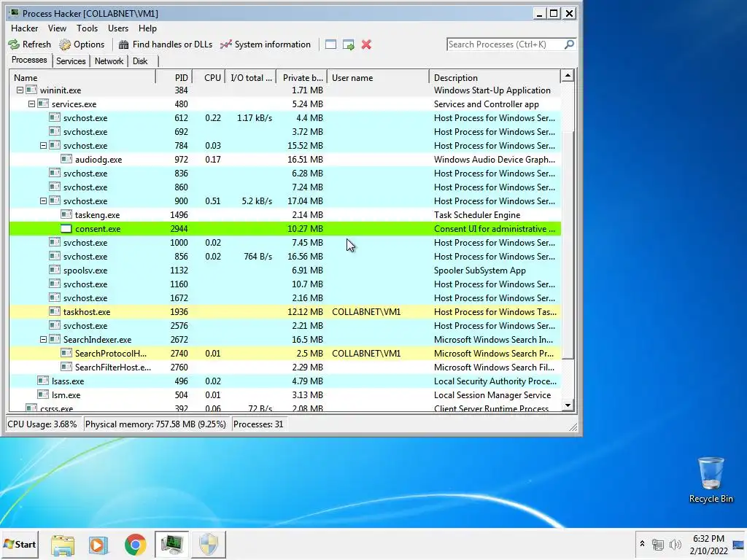Viewport: 747px width, 560px height.
Task: Switch to the Services tab
Action: (71, 61)
